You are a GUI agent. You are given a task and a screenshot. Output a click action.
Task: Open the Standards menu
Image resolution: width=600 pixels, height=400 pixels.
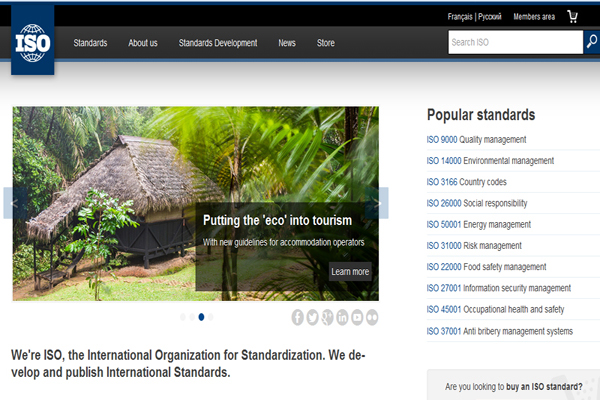click(90, 43)
